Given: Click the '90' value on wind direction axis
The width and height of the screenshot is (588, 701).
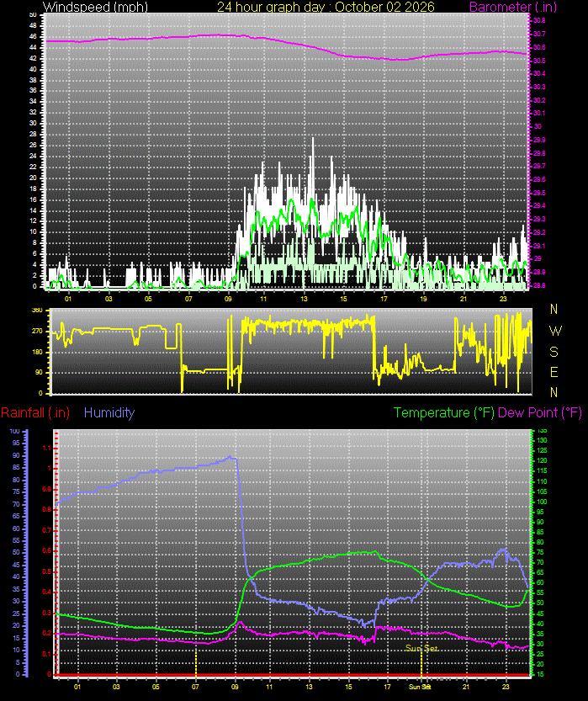Looking at the screenshot, I should pyautogui.click(x=40, y=373).
